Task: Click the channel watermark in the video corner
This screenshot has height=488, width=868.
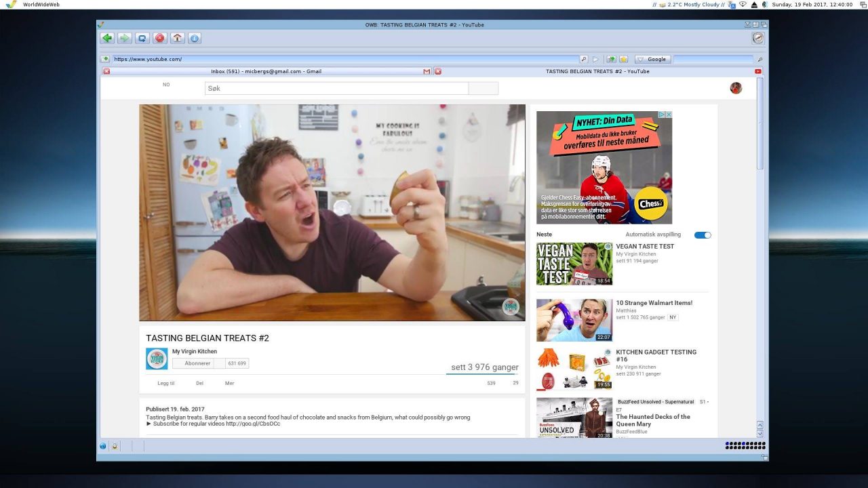Action: pyautogui.click(x=510, y=306)
